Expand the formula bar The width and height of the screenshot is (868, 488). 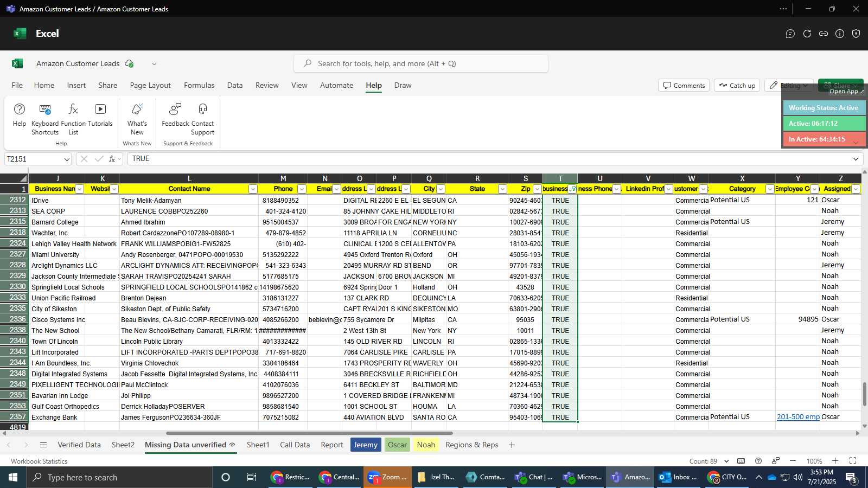tap(856, 159)
